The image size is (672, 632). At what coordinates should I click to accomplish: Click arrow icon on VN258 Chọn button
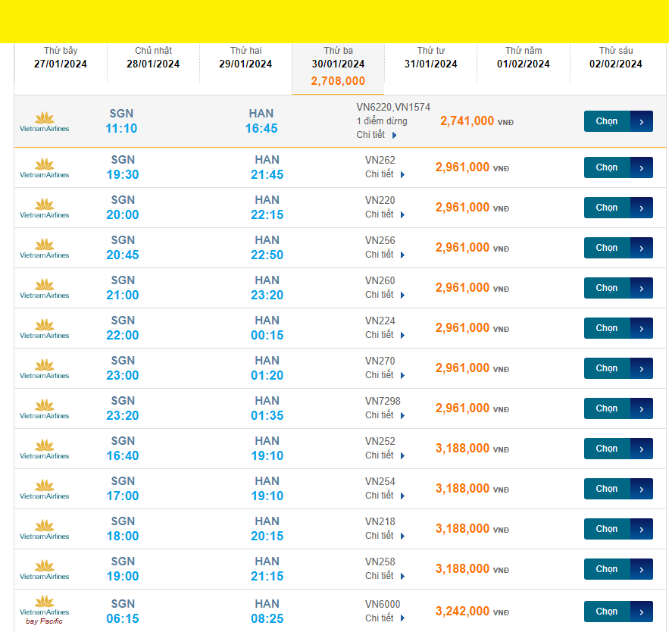click(x=641, y=569)
